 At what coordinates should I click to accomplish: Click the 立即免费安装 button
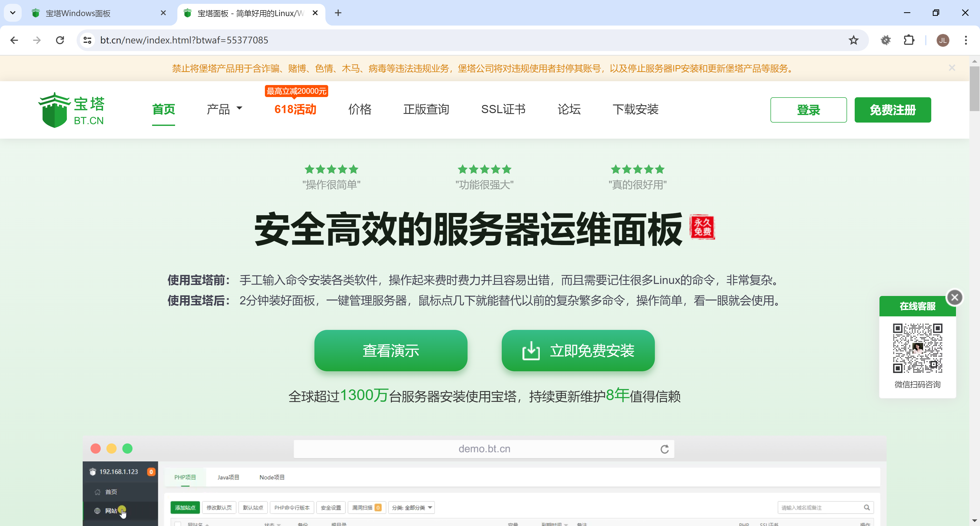click(578, 351)
